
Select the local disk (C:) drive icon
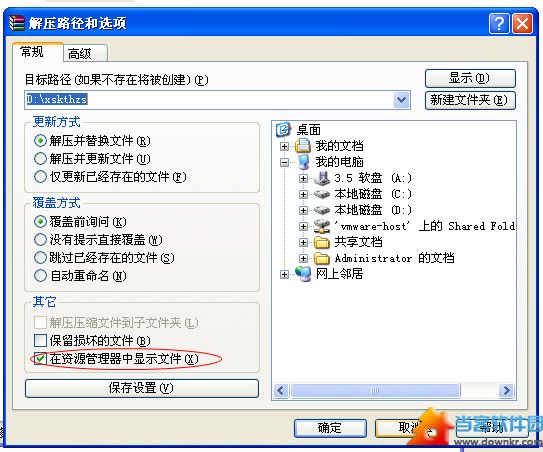click(x=322, y=194)
